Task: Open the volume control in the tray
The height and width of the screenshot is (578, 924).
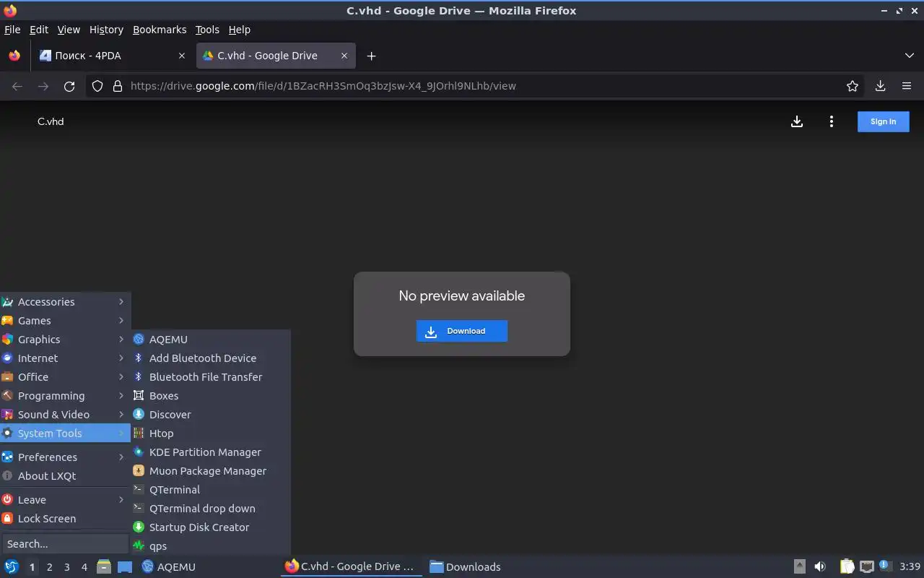Action: 820,567
